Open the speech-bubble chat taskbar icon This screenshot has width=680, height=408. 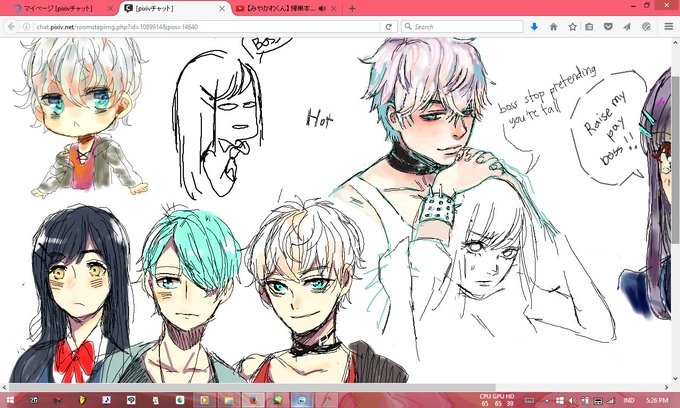point(131,400)
